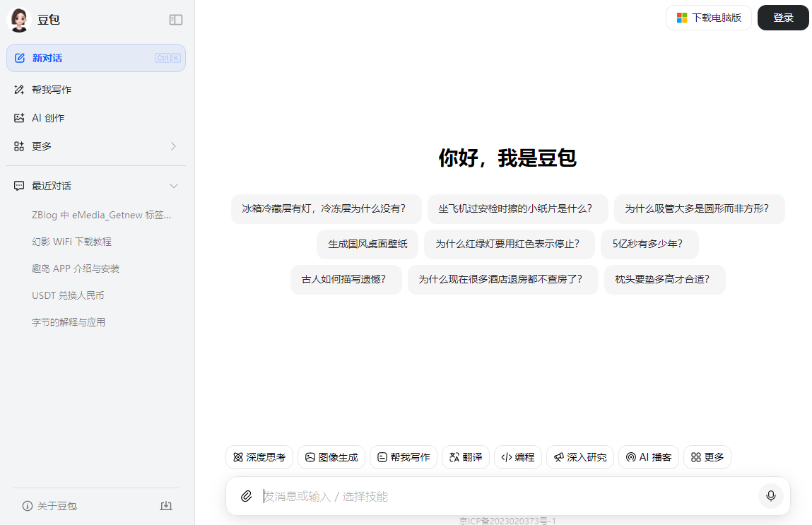Expand the 更多 sidebar section

point(173,146)
